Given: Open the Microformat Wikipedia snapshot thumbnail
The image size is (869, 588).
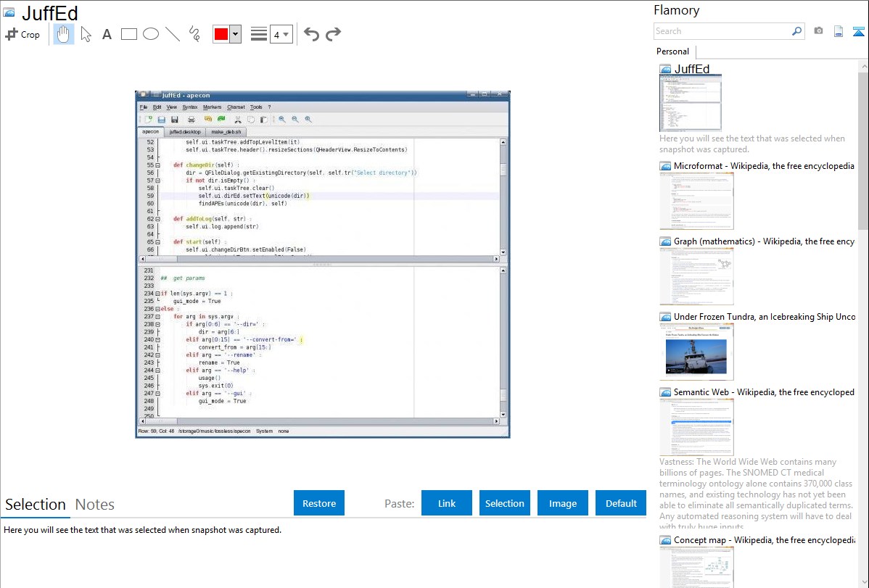Looking at the screenshot, I should pyautogui.click(x=696, y=201).
